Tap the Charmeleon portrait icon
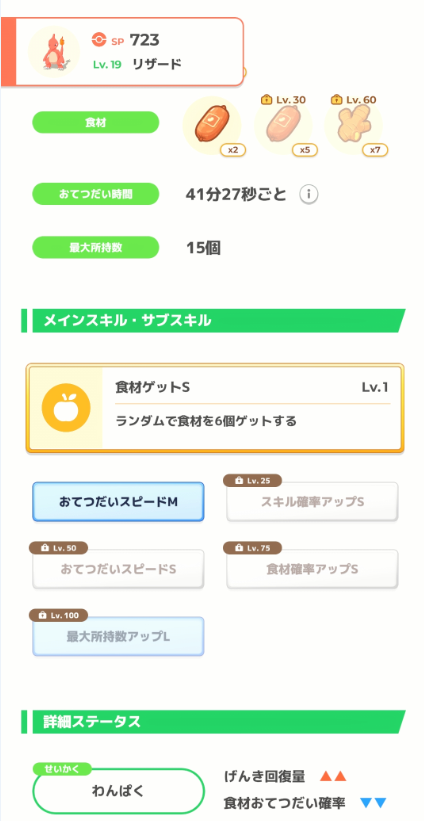Screen dimensions: 424x821 [54, 51]
